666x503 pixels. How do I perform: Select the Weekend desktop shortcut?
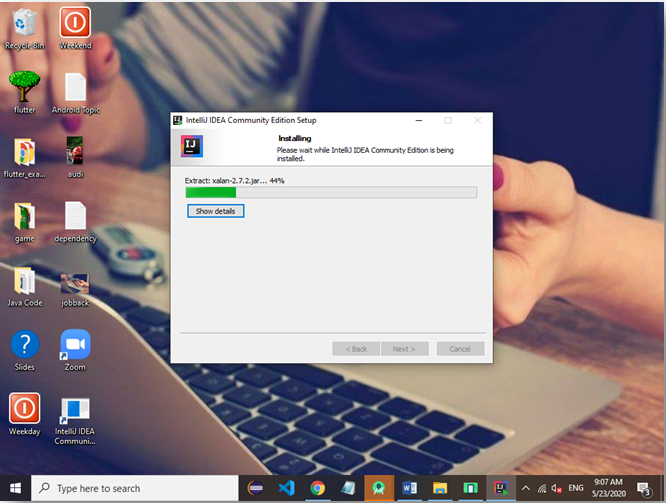(75, 28)
